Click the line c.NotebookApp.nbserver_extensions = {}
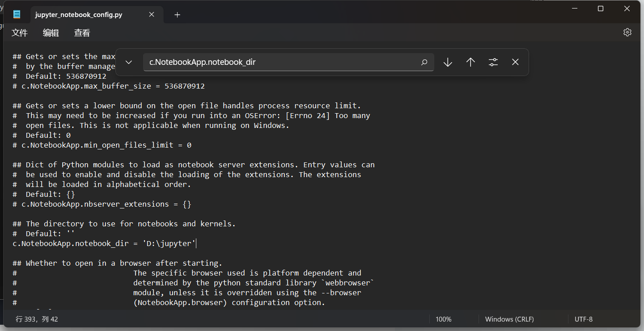 click(102, 204)
